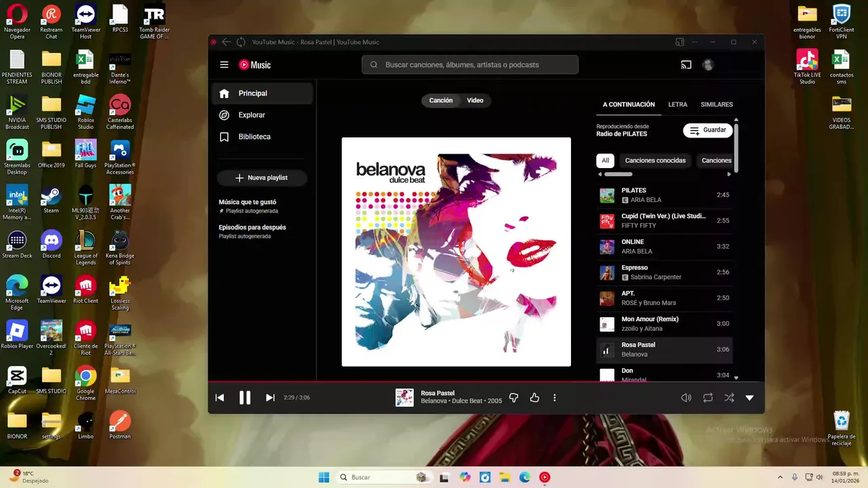Viewport: 868px width, 488px height.
Task: Open YouTube Music taskbar icon
Action: pos(545,477)
